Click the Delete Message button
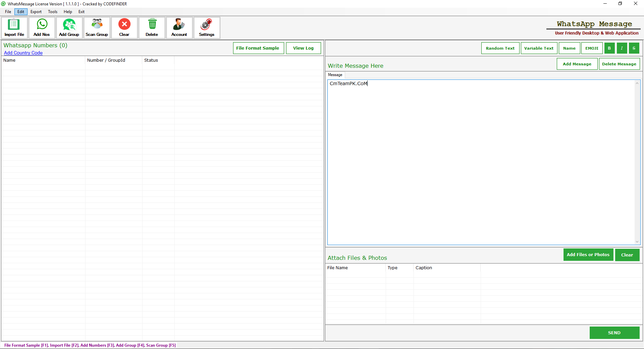The image size is (644, 349). [x=620, y=64]
